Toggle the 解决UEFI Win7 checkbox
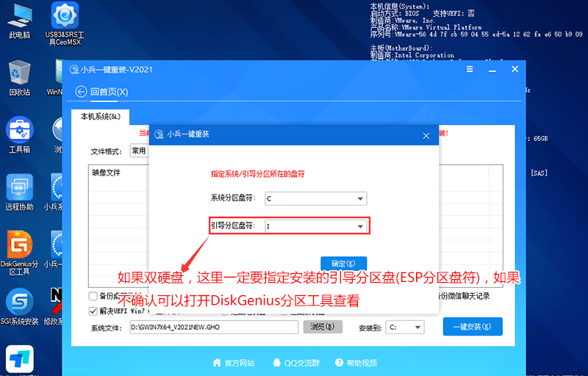Image resolution: width=588 pixels, height=376 pixels. tap(93, 311)
